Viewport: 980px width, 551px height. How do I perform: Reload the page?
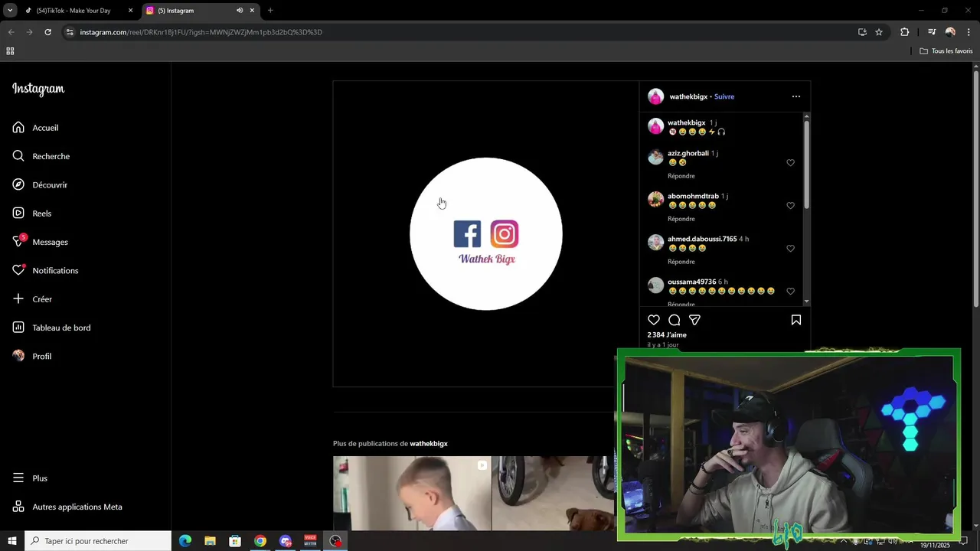point(47,32)
